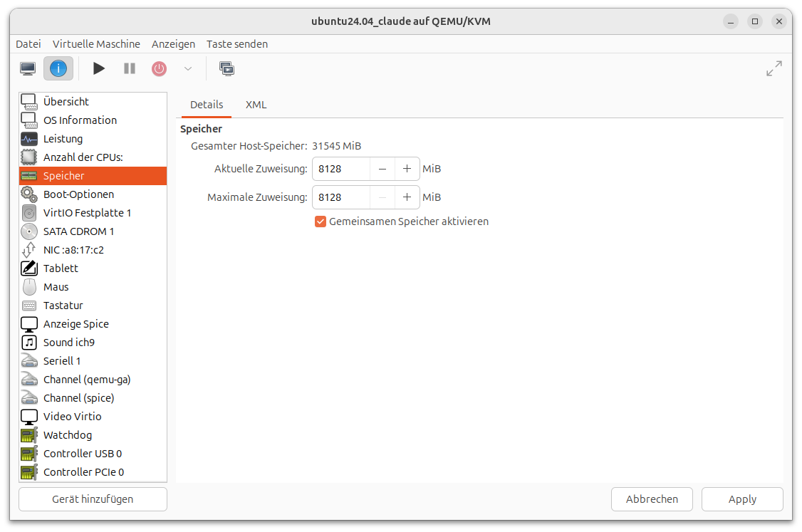Select the blue virtual hardware details icon
This screenshot has height=532, width=802.
[58, 68]
